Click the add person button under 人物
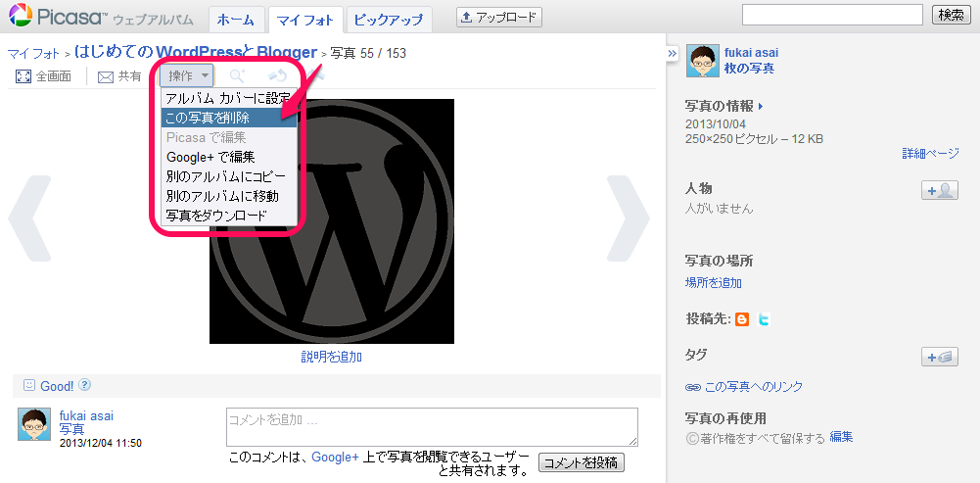 (x=940, y=190)
